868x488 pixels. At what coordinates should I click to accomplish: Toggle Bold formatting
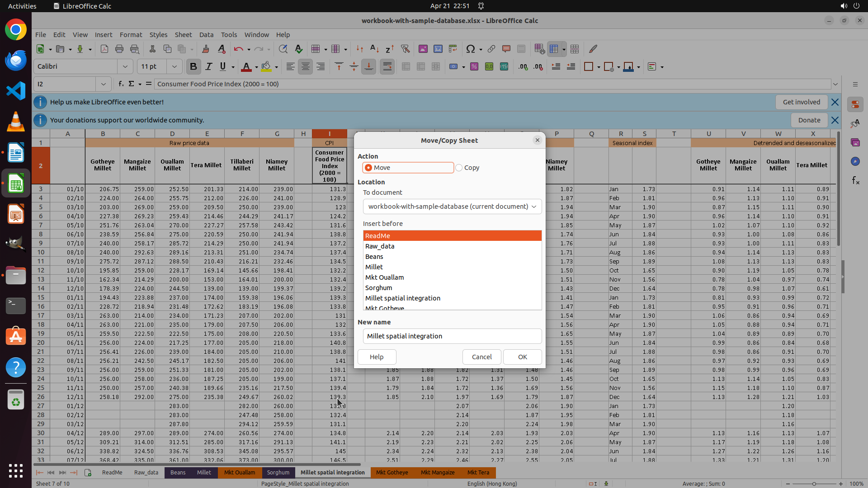coord(193,67)
